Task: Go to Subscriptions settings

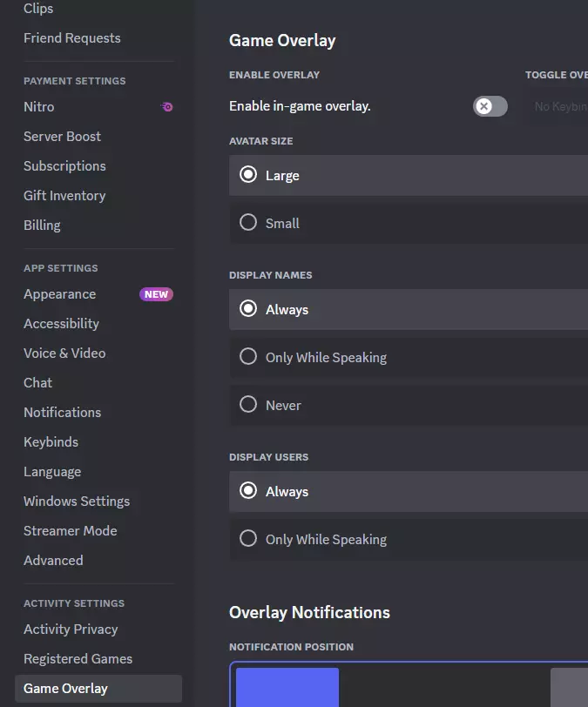Action: (64, 166)
